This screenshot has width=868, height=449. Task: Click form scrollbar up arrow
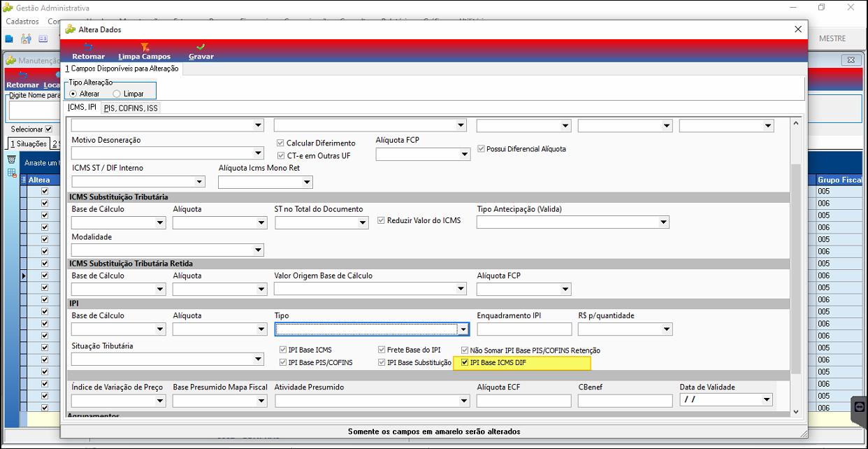click(x=795, y=123)
